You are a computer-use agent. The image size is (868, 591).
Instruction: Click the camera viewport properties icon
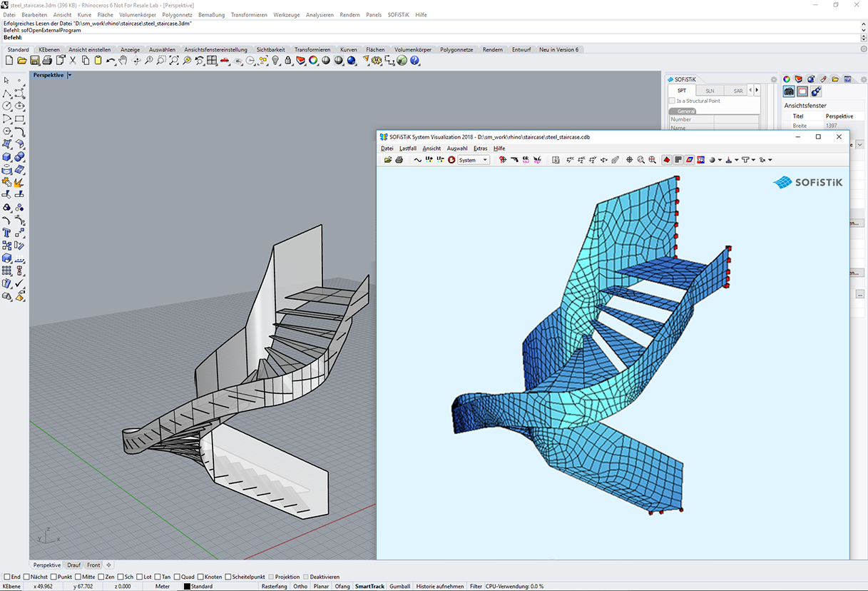tap(789, 91)
